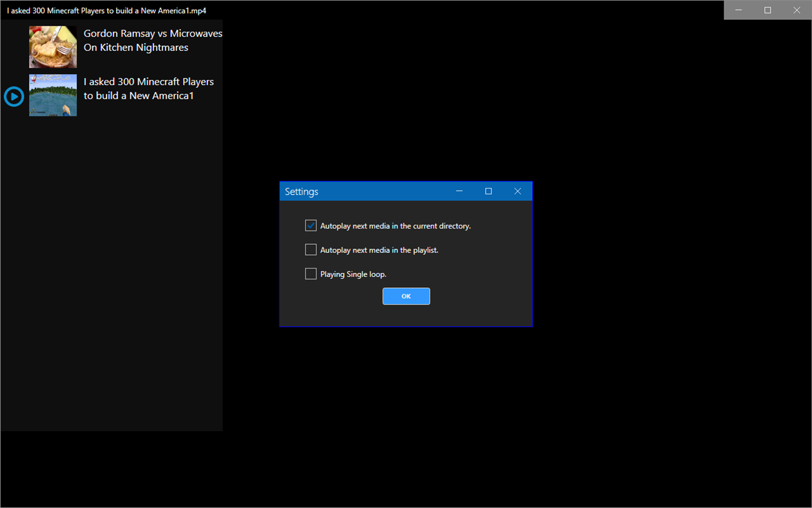Minimize the Settings dialog
Screen dimensions: 812x508
tap(459, 191)
